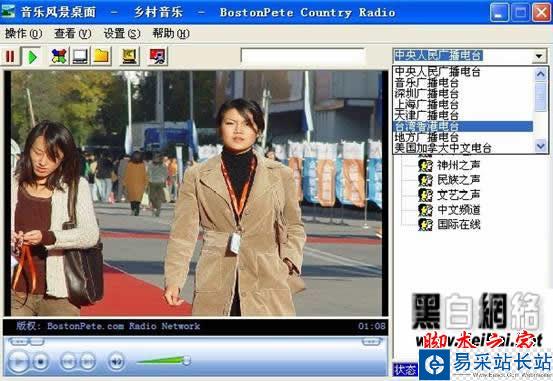The width and height of the screenshot is (553, 381).
Task: Close the 音乐风景桌面 window
Action: pos(541,12)
